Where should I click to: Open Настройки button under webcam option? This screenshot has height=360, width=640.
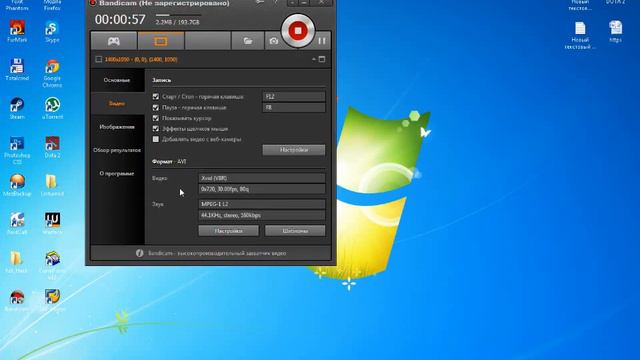pyautogui.click(x=294, y=150)
